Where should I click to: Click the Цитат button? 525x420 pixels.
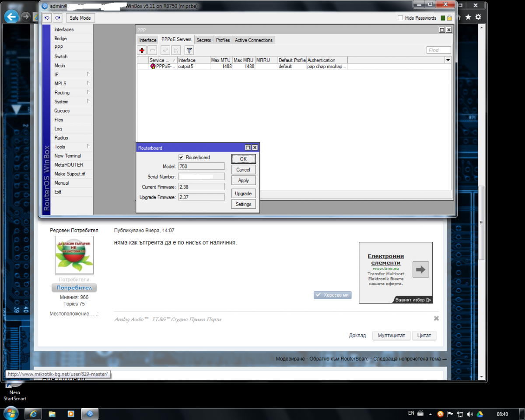[424, 336]
